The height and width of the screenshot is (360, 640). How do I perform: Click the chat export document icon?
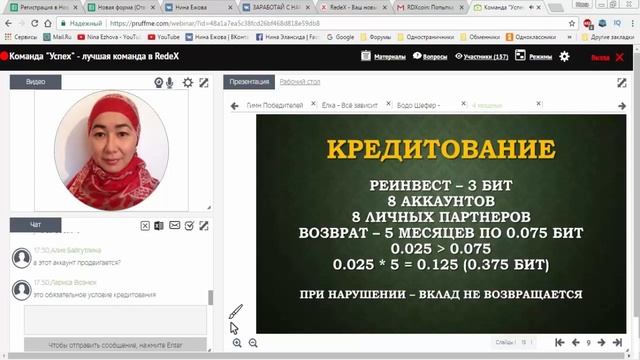coord(159,226)
